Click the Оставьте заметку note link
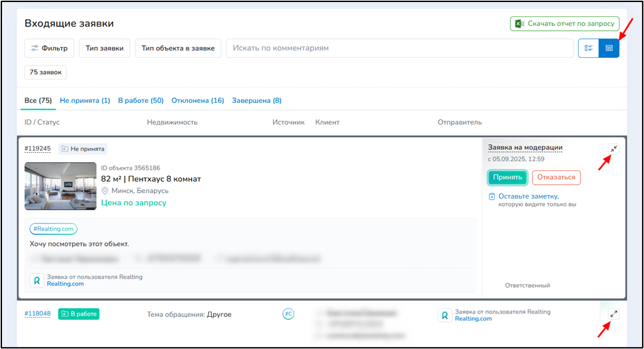Viewport: 644px width, 349px height. tap(528, 196)
